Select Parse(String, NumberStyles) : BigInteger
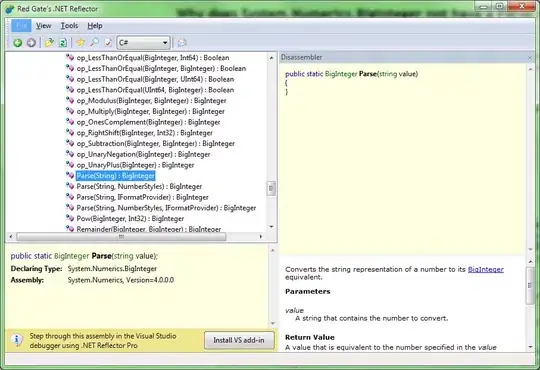540x370 pixels. pos(139,186)
